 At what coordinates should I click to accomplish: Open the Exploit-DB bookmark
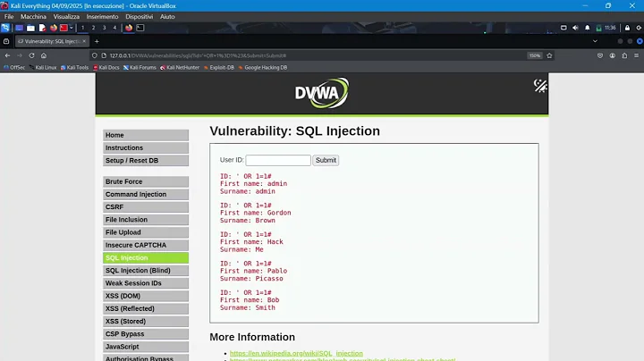click(x=219, y=68)
